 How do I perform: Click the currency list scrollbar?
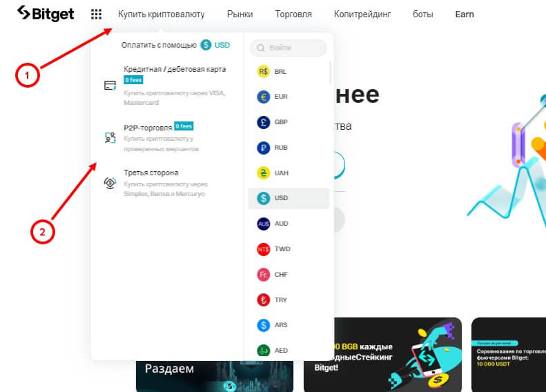click(x=330, y=72)
